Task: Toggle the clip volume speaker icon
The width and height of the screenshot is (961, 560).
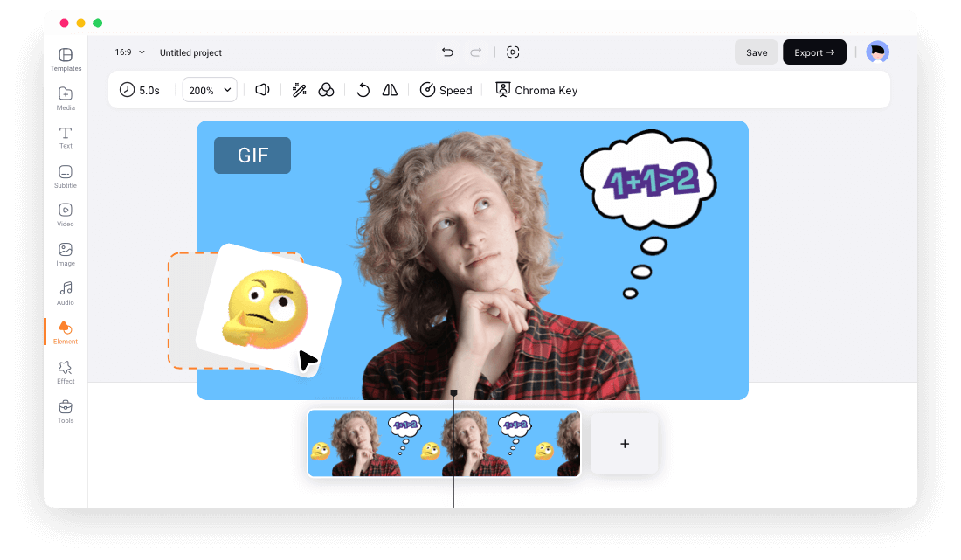Action: [262, 90]
